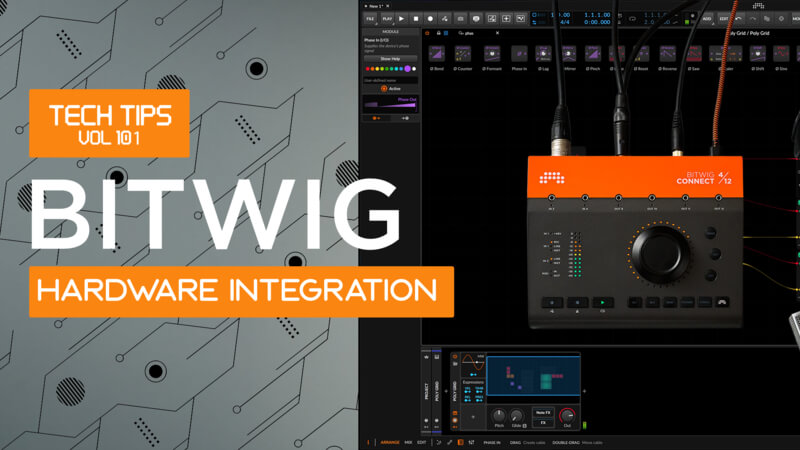800x450 pixels.
Task: Select the Counter module icon
Action: click(464, 55)
